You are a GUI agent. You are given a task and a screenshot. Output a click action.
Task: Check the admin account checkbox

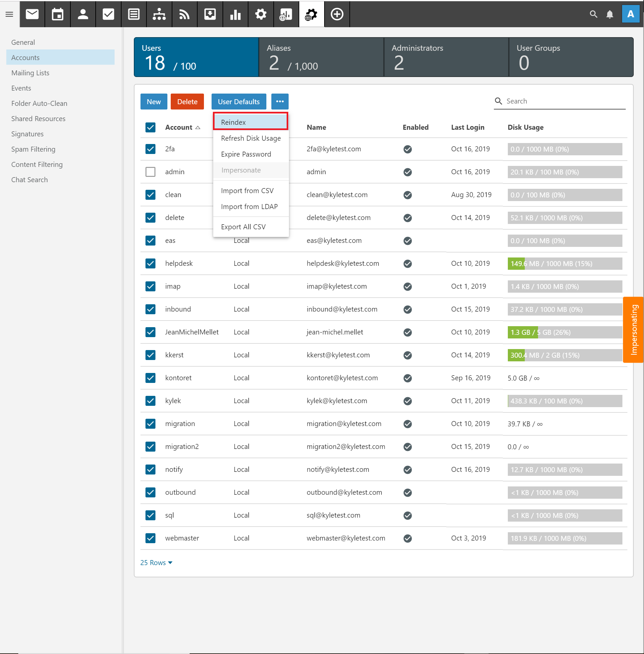tap(150, 172)
